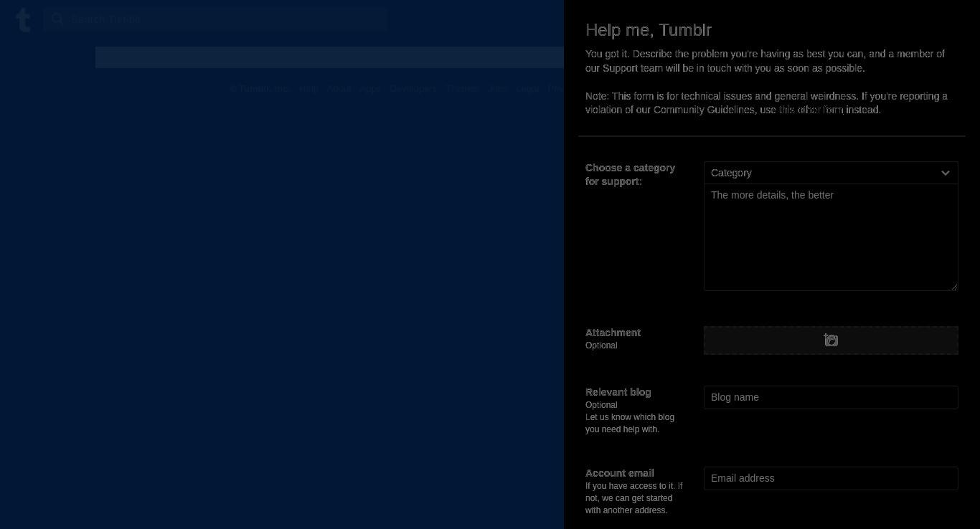Click the Category dropdown chevron arrow

click(x=945, y=173)
